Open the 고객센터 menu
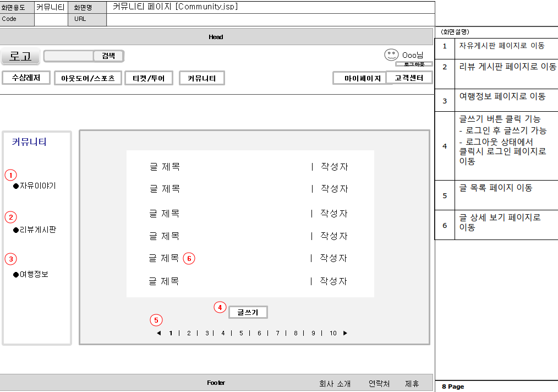 (409, 78)
